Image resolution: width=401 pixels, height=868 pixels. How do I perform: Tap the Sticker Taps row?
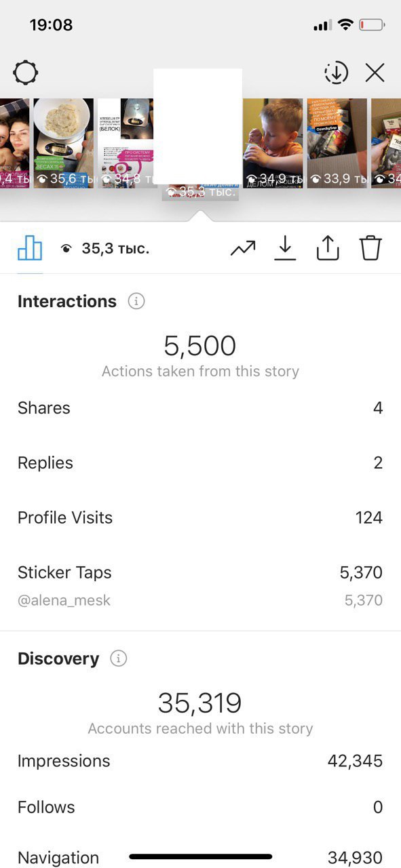coord(200,572)
